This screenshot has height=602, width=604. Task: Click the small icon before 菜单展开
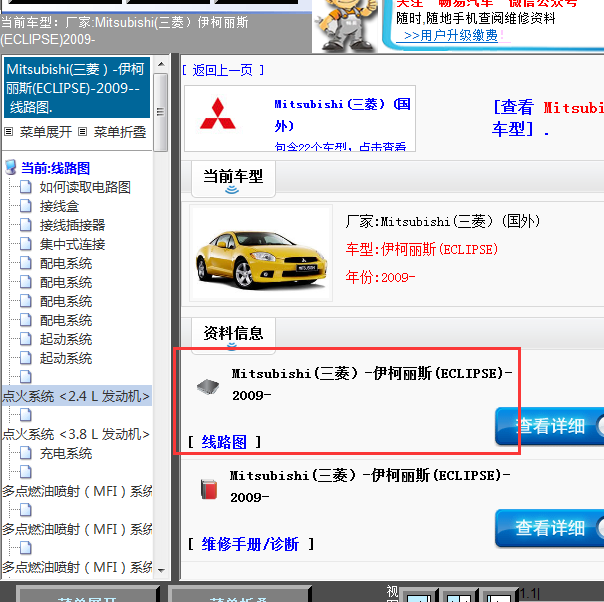[8, 132]
